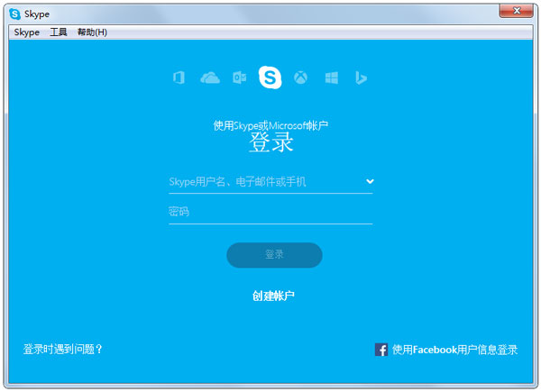Click the Office icon in the services row

(x=179, y=77)
